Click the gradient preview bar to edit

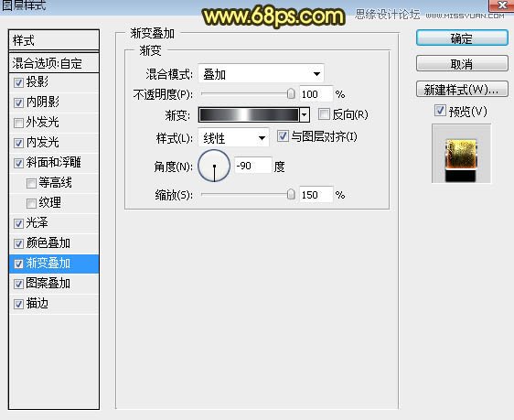(249, 114)
